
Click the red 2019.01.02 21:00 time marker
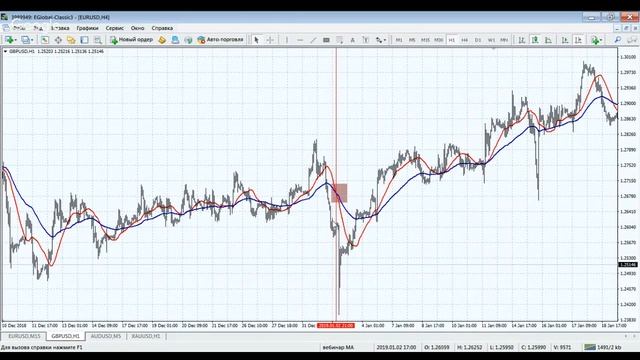click(336, 326)
